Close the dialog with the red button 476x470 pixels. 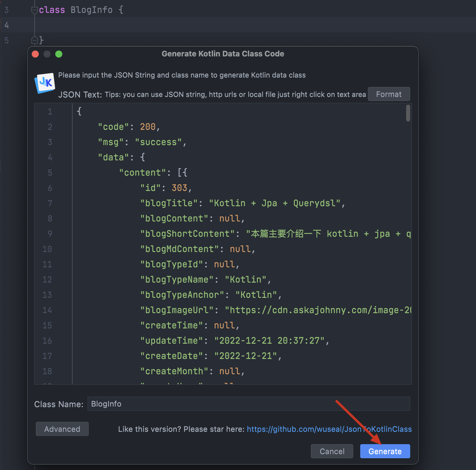click(x=35, y=54)
